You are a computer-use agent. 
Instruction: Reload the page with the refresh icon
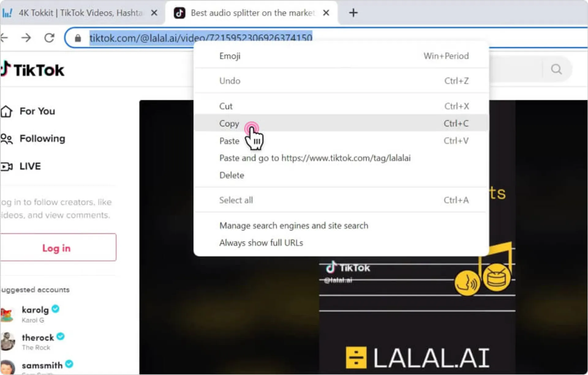point(50,37)
